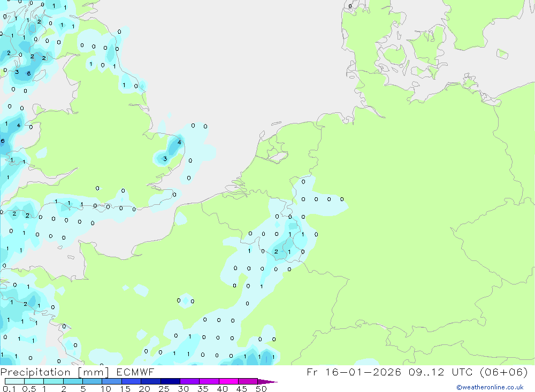Viewport: 535px width, 392px height.
Task: Click the '[mm]' unit label
Action: 93,372
